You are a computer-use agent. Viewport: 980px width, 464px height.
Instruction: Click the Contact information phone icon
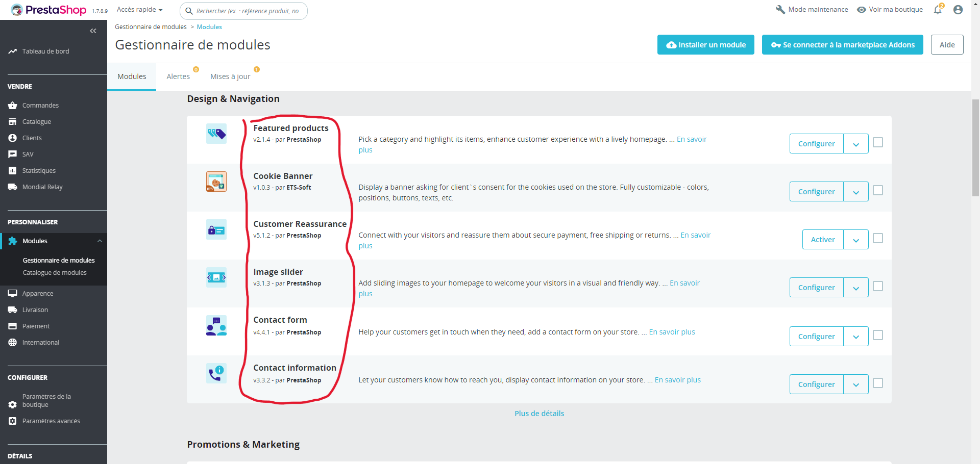(x=216, y=373)
